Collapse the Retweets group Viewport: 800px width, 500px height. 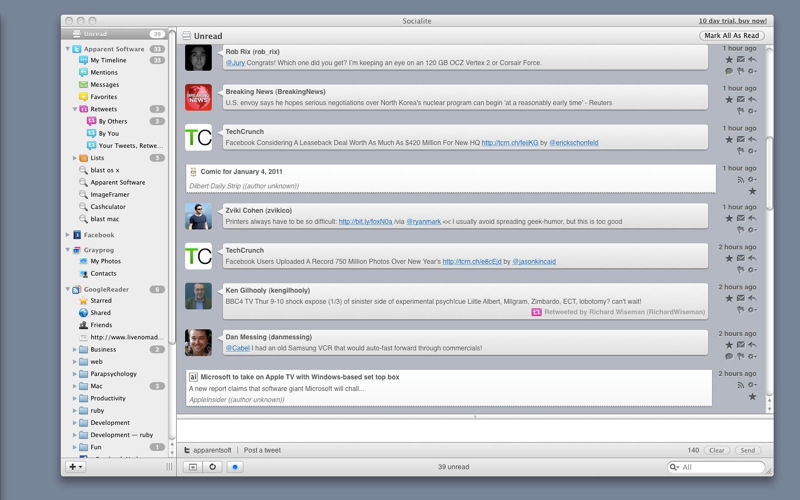pos(74,109)
